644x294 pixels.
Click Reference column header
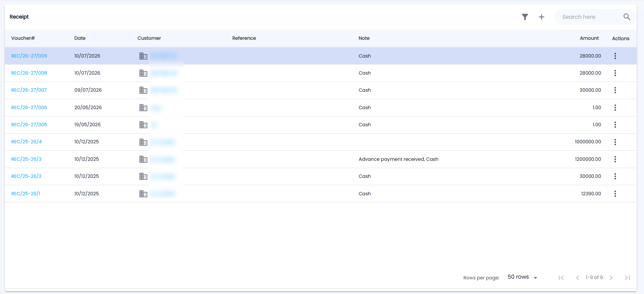click(x=244, y=38)
